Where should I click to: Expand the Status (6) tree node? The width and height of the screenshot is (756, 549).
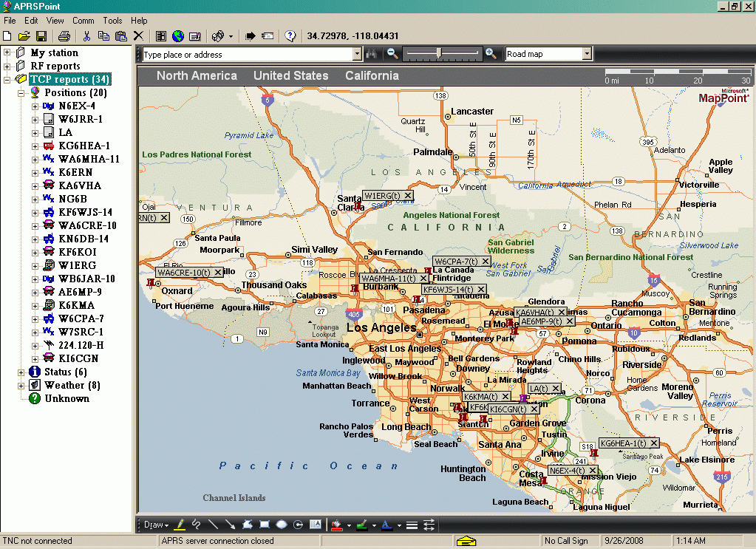coord(21,372)
